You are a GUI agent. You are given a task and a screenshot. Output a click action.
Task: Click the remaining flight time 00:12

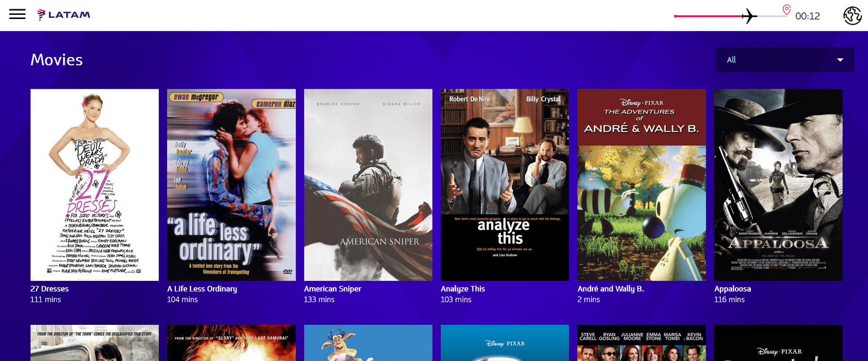807,16
